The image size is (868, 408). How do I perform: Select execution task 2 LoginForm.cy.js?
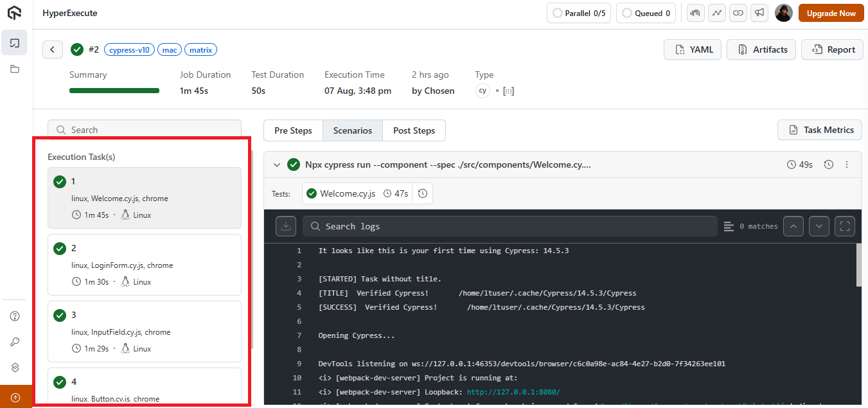click(145, 265)
